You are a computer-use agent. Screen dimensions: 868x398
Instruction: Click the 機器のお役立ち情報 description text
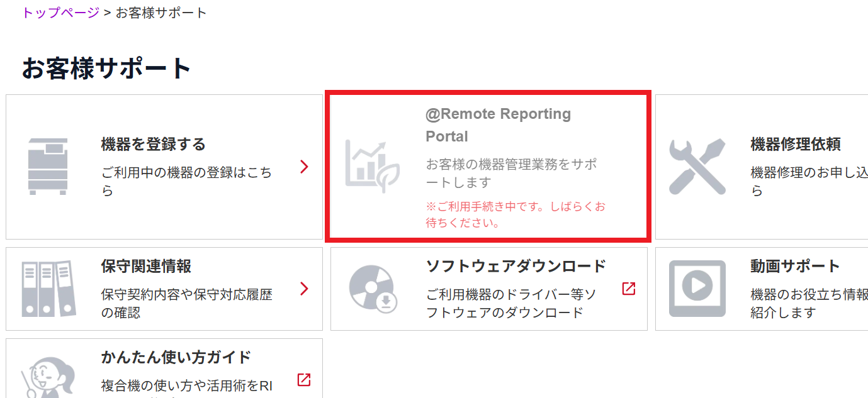(x=809, y=303)
